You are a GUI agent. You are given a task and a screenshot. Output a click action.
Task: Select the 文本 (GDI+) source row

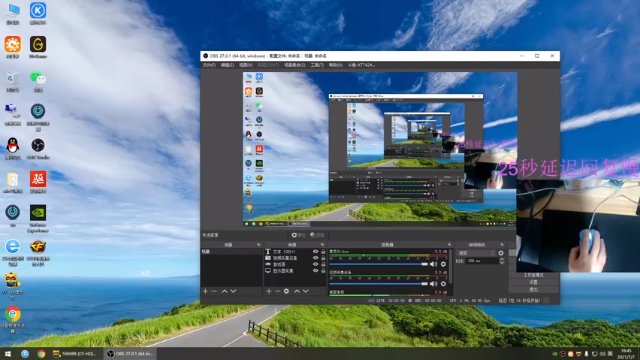coord(295,252)
